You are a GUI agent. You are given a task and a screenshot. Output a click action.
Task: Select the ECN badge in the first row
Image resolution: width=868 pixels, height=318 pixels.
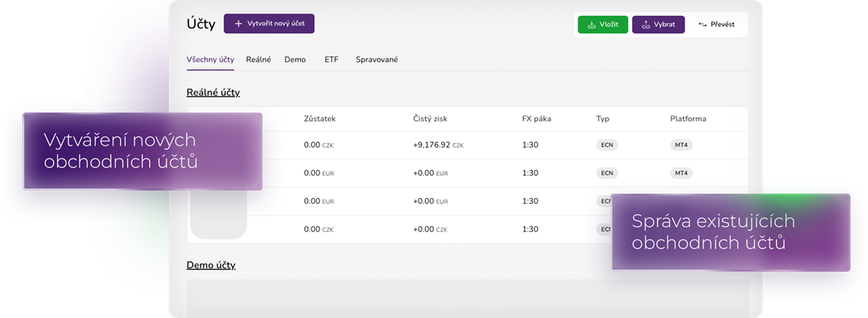point(607,145)
